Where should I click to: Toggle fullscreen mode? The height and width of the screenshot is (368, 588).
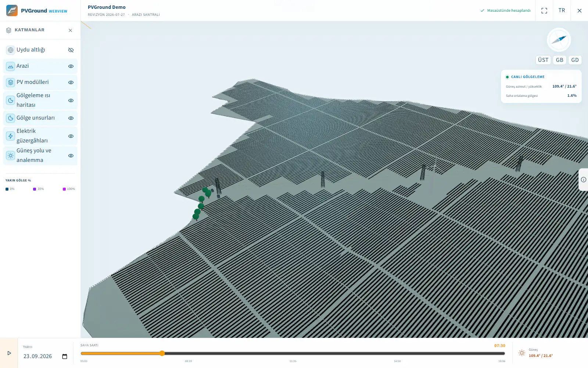point(544,11)
